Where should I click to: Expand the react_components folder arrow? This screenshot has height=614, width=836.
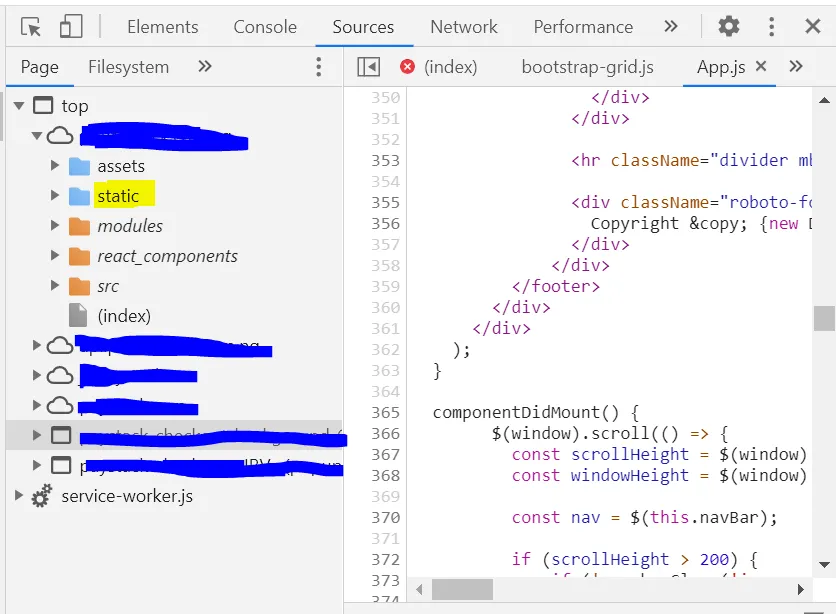pyautogui.click(x=54, y=255)
